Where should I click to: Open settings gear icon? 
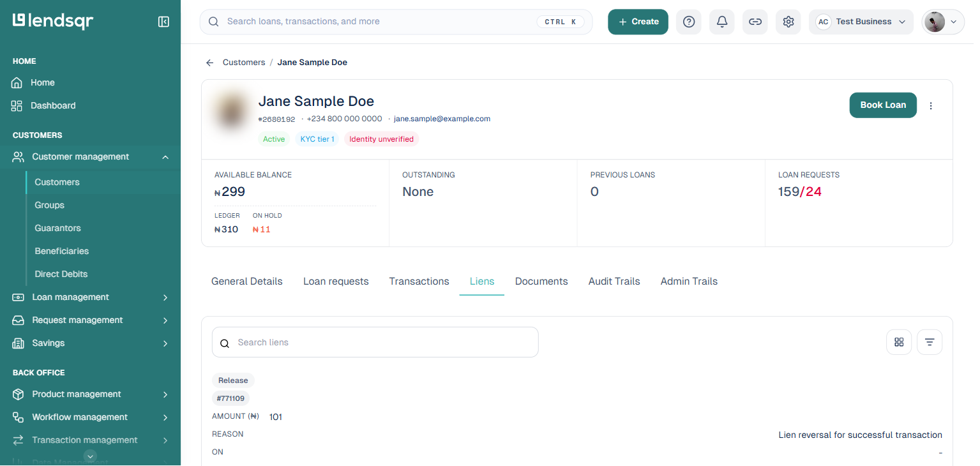(788, 22)
